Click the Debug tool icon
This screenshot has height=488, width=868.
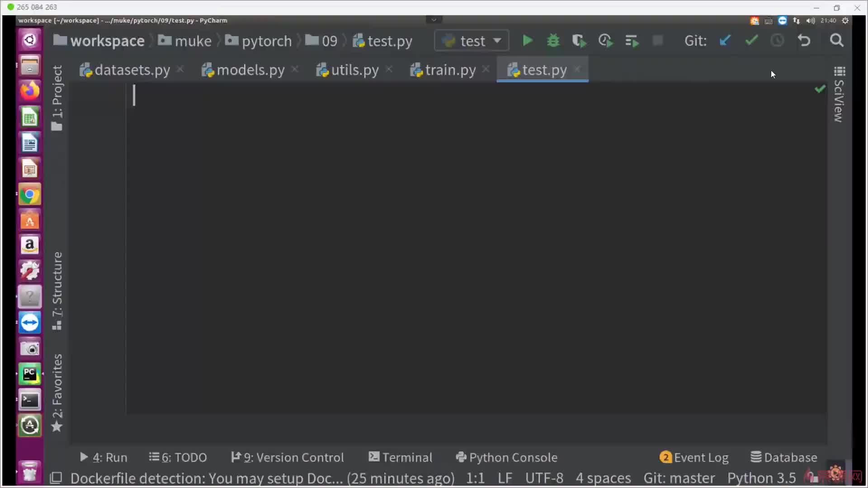coord(552,40)
